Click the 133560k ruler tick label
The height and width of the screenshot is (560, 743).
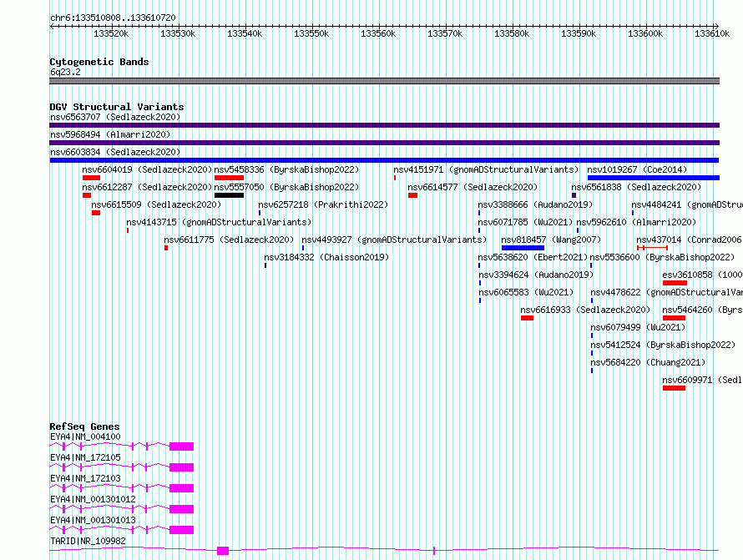(377, 33)
